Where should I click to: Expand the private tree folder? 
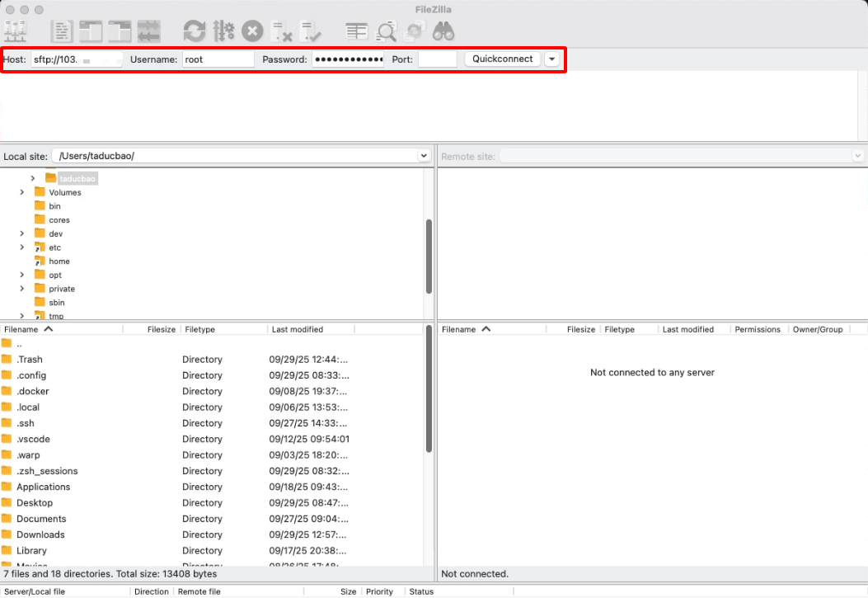pos(22,289)
